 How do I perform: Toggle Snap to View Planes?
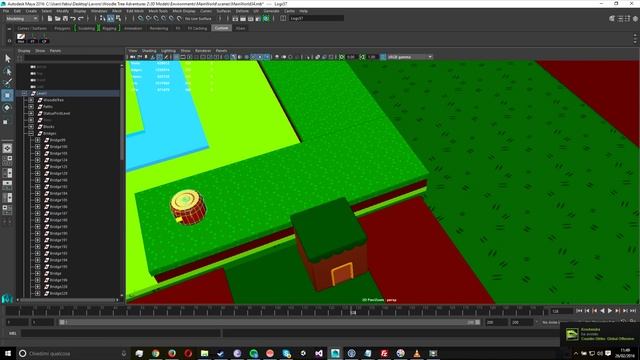point(171,18)
